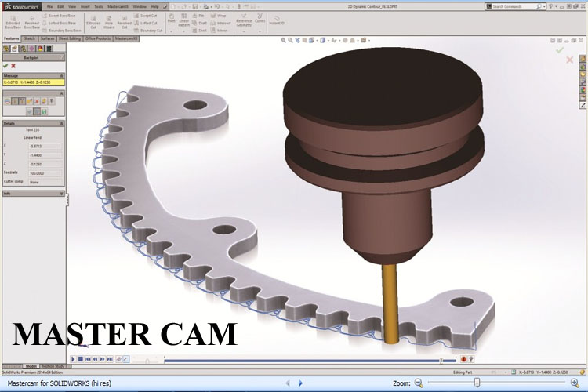Collapse the Details section
This screenshot has width=588, height=392.
[x=62, y=123]
